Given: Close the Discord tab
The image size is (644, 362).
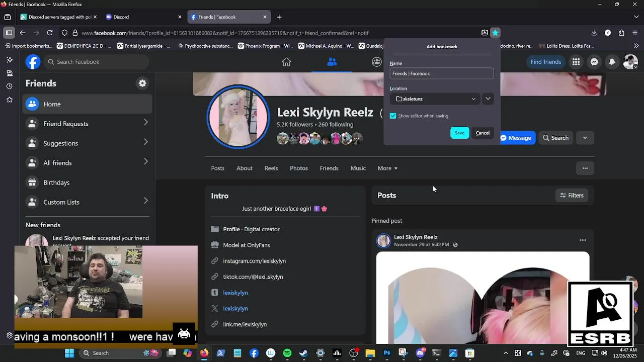Looking at the screenshot, I should tap(180, 17).
